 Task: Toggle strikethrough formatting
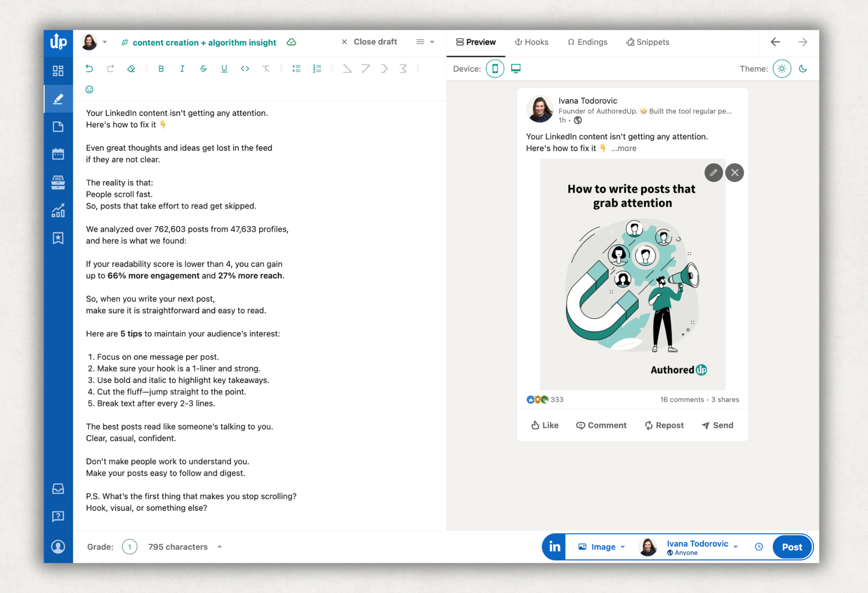[203, 68]
